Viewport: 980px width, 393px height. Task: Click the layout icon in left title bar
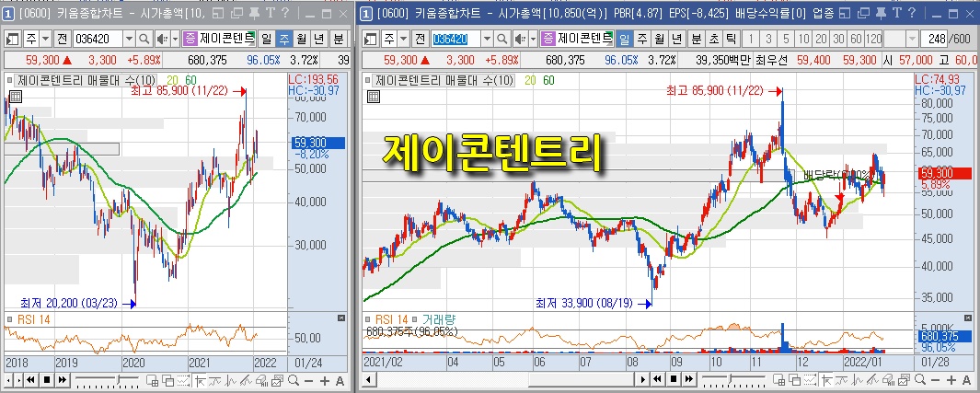[x=217, y=13]
